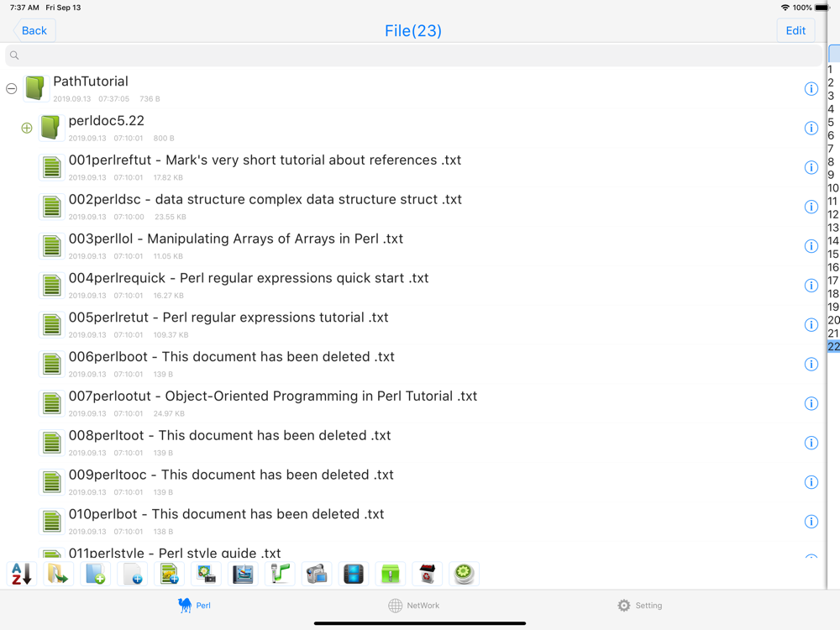Sort files with the A-Z sort icon

[22, 574]
